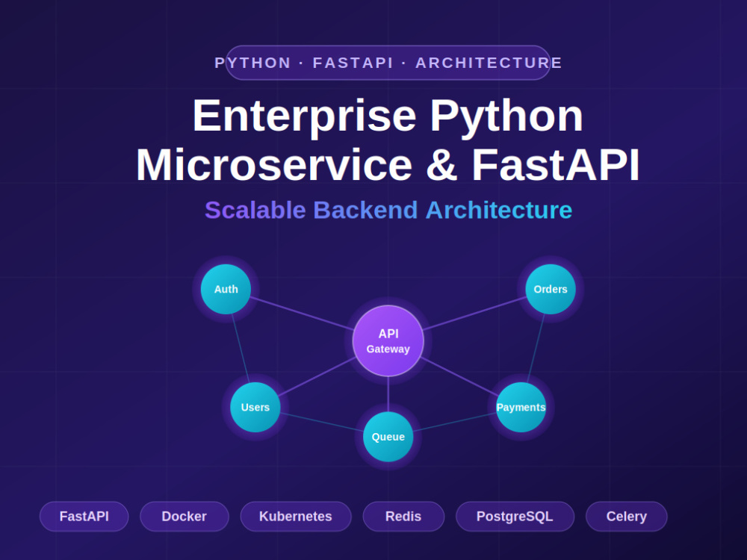
Task: Click the Redis tag pill
Action: (x=403, y=516)
